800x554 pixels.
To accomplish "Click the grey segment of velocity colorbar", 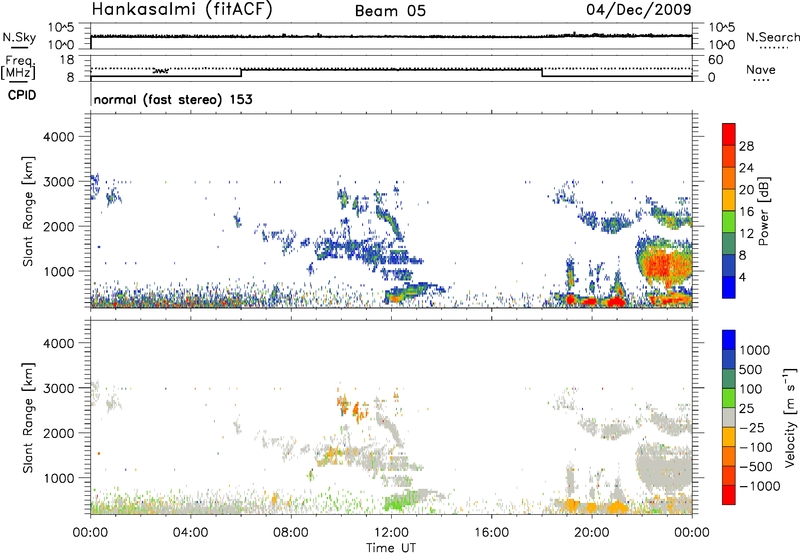I will click(x=729, y=418).
